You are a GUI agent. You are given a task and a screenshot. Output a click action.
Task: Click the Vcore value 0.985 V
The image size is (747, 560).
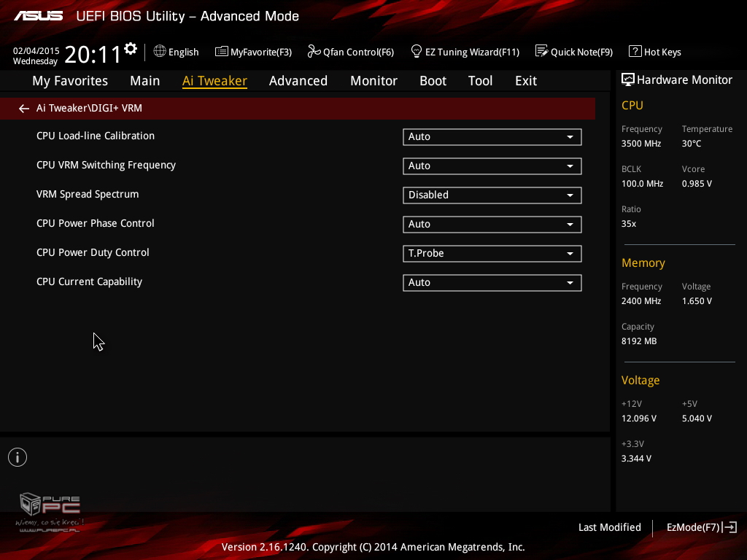point(697,183)
